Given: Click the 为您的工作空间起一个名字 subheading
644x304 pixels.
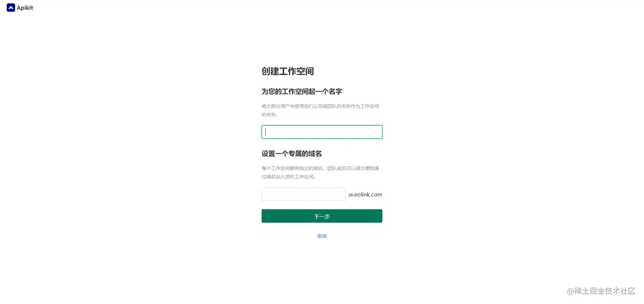Looking at the screenshot, I should [x=302, y=91].
